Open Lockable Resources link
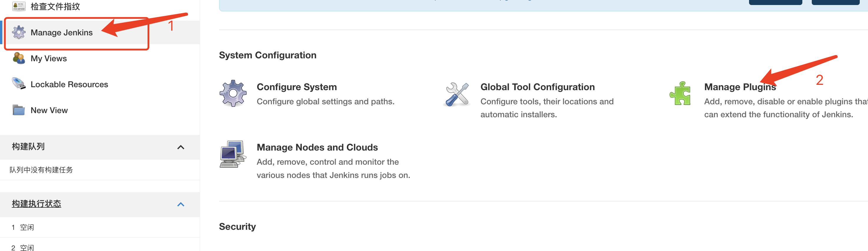Screen dimensions: 868x251 point(69,84)
